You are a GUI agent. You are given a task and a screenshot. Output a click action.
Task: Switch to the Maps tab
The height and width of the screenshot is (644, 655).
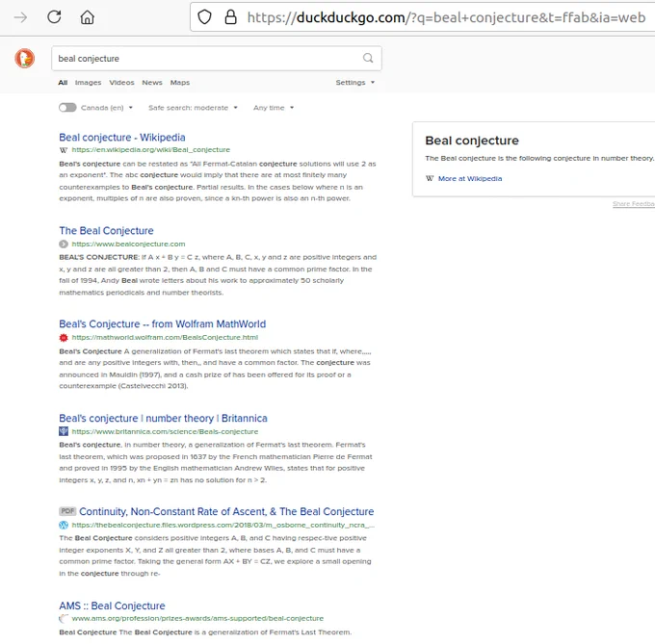(x=180, y=83)
